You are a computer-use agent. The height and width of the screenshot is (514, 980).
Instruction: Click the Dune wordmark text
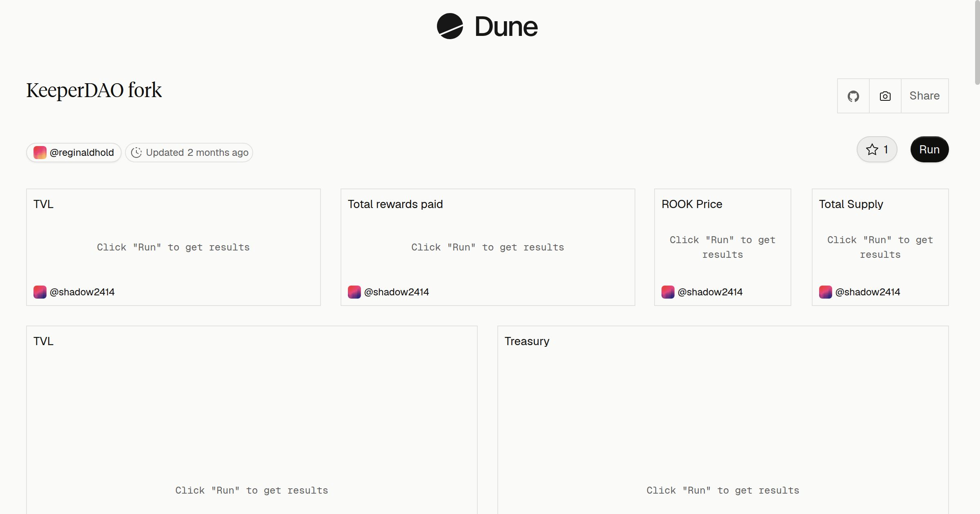(x=506, y=27)
